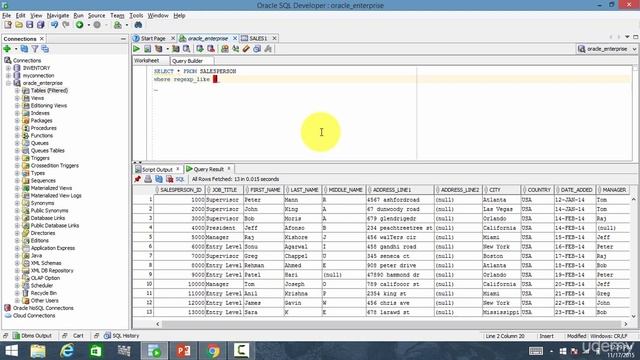Click the Undo arrow icon

54,25
